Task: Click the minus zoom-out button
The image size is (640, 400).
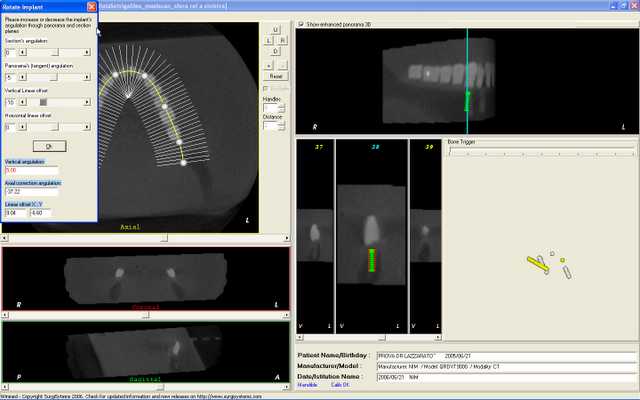Action: (282, 65)
